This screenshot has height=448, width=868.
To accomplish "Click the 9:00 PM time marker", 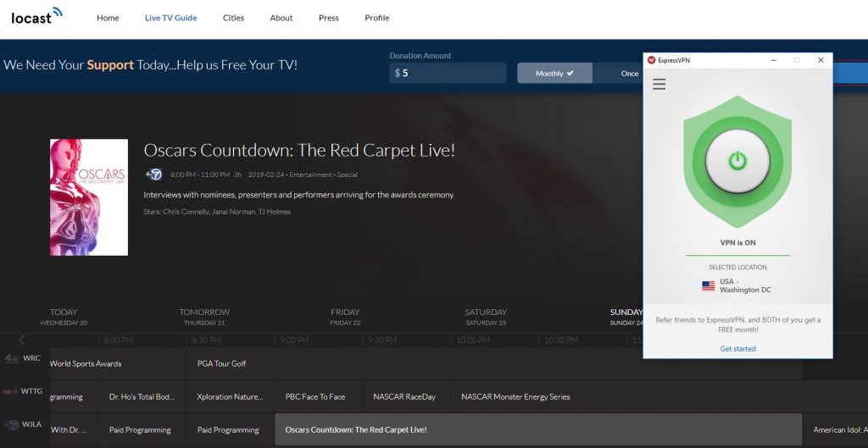I will pos(294,340).
